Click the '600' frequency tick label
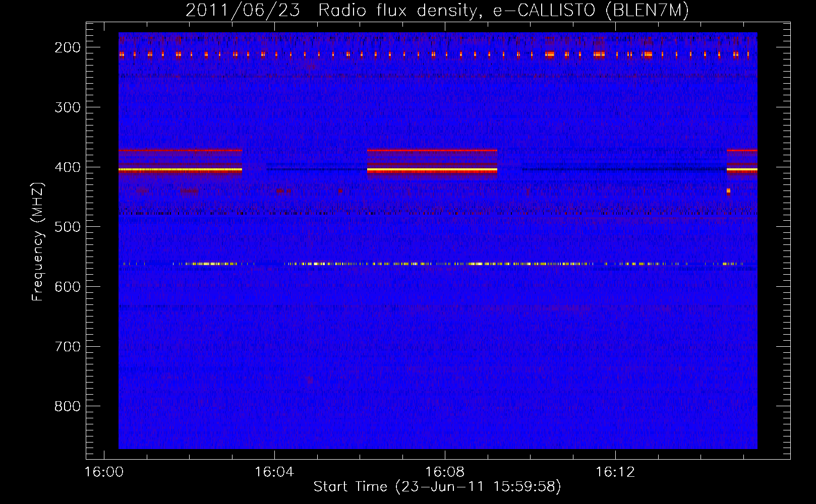This screenshot has height=504, width=816. (68, 287)
